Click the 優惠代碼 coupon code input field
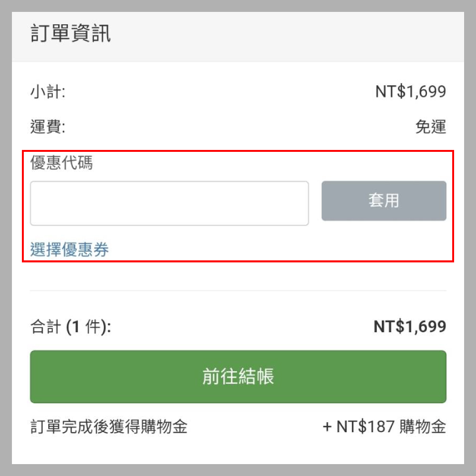The width and height of the screenshot is (476, 476). coord(169,203)
